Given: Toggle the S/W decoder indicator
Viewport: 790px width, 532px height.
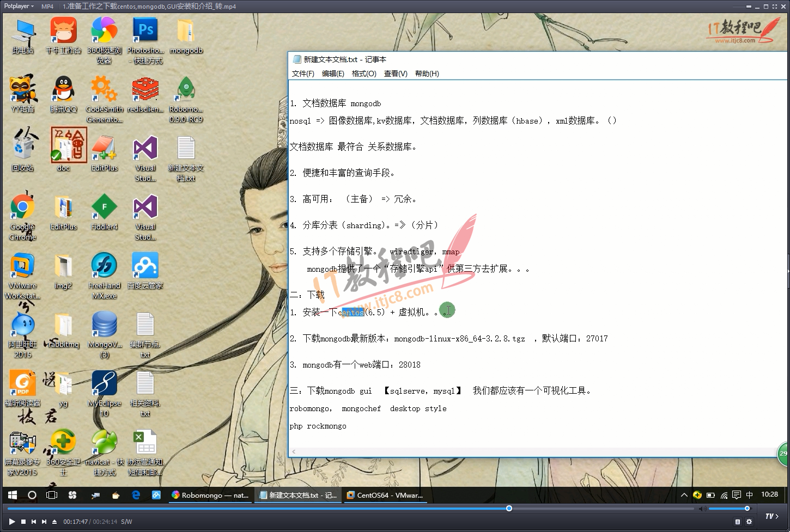Looking at the screenshot, I should (126, 522).
